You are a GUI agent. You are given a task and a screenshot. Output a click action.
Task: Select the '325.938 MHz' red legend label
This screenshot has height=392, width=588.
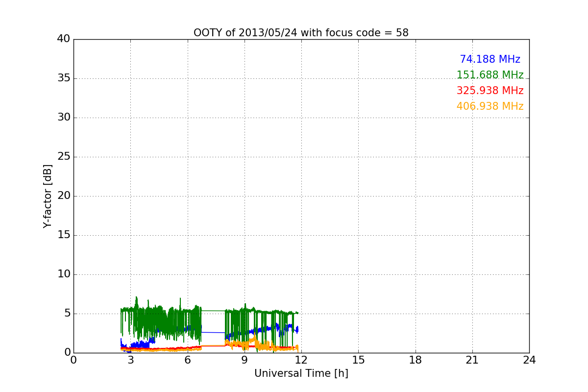pos(490,91)
